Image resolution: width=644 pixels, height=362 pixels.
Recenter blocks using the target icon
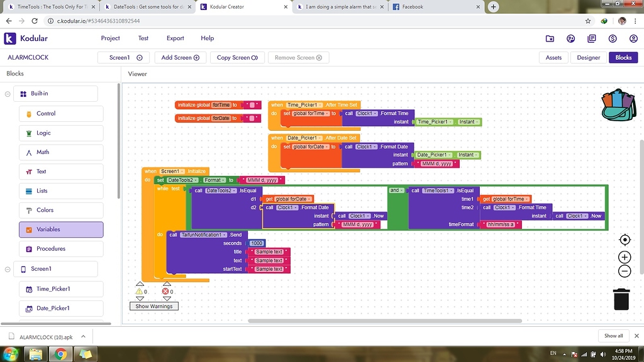pos(624,239)
